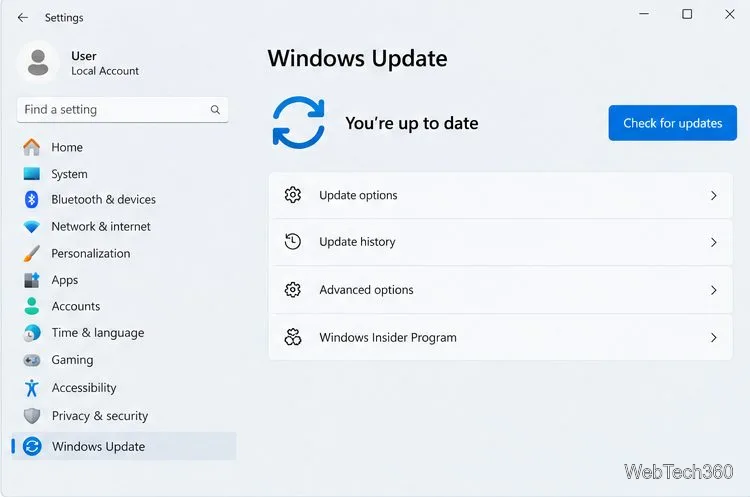750x497 pixels.
Task: Click the System monitor icon
Action: pyautogui.click(x=32, y=174)
